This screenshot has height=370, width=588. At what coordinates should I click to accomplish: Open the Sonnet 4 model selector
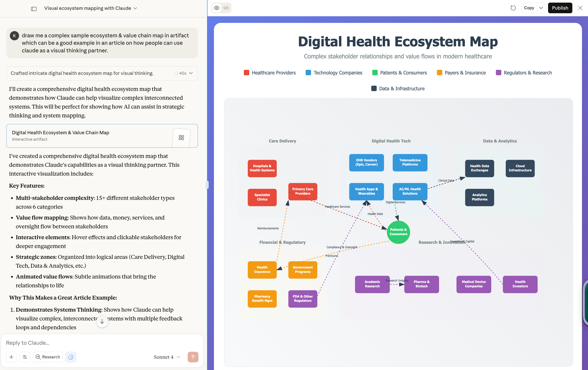point(167,357)
